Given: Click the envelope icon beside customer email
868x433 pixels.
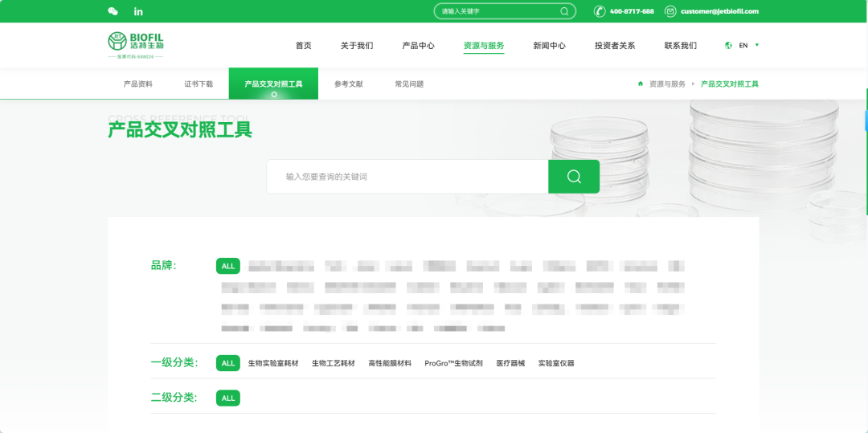Looking at the screenshot, I should point(670,11).
